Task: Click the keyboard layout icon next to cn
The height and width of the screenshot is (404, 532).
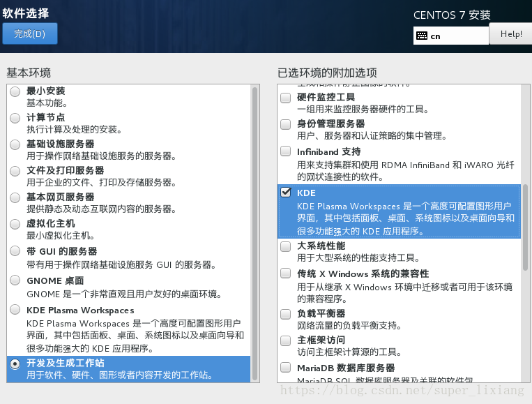Action: (421, 36)
